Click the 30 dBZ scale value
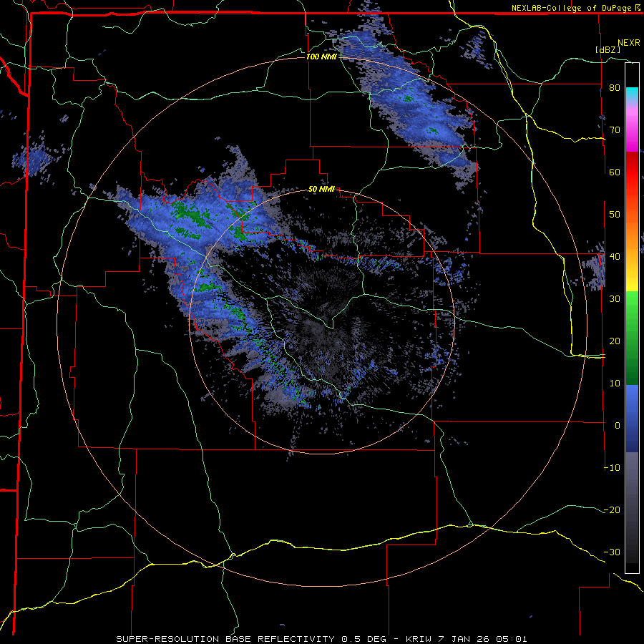This screenshot has width=644, height=644. (615, 298)
